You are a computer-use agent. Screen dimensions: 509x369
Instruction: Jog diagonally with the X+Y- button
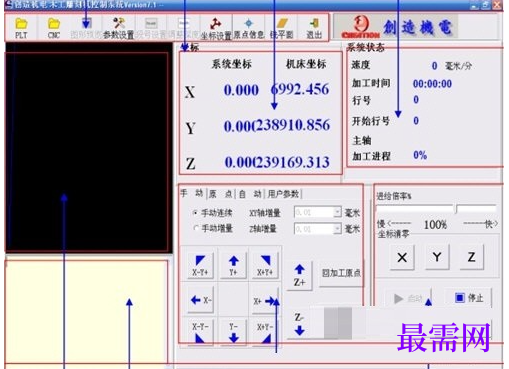[x=265, y=333]
